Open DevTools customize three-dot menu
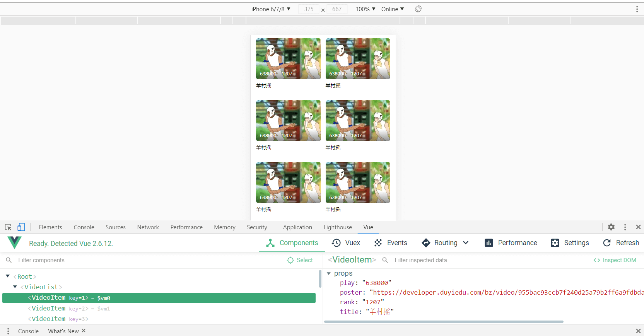This screenshot has height=336, width=644. click(625, 227)
